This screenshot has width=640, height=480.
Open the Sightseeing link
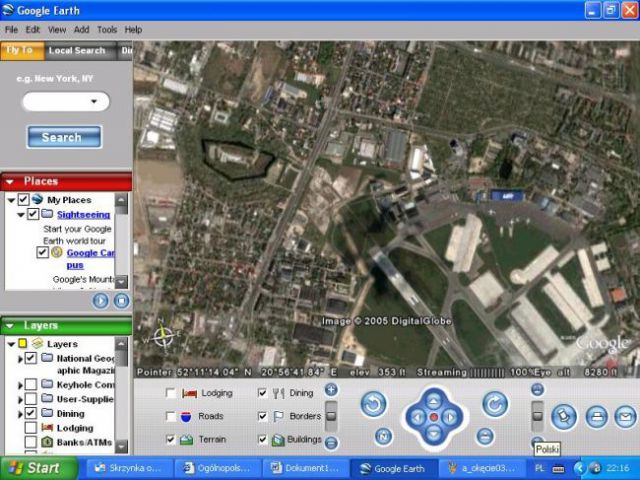click(x=84, y=214)
